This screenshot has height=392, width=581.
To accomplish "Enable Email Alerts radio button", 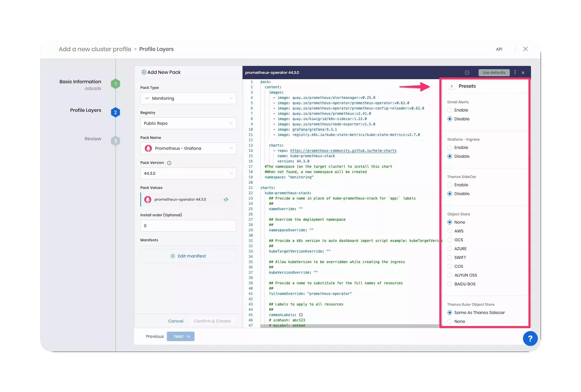I will coord(450,110).
